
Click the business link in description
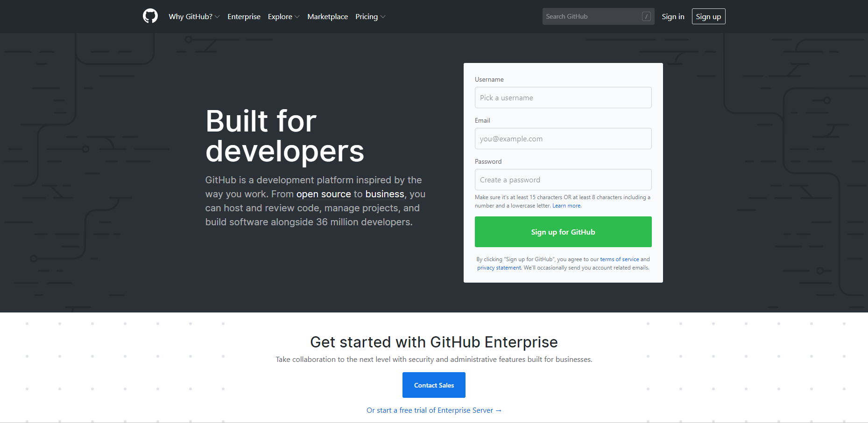385,194
